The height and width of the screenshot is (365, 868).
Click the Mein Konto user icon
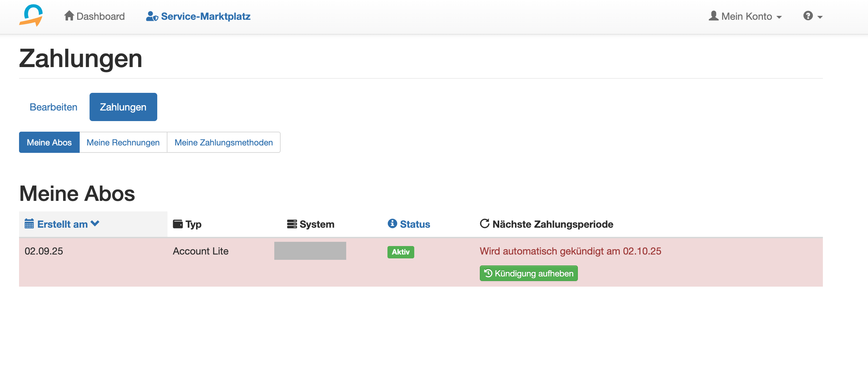(714, 16)
